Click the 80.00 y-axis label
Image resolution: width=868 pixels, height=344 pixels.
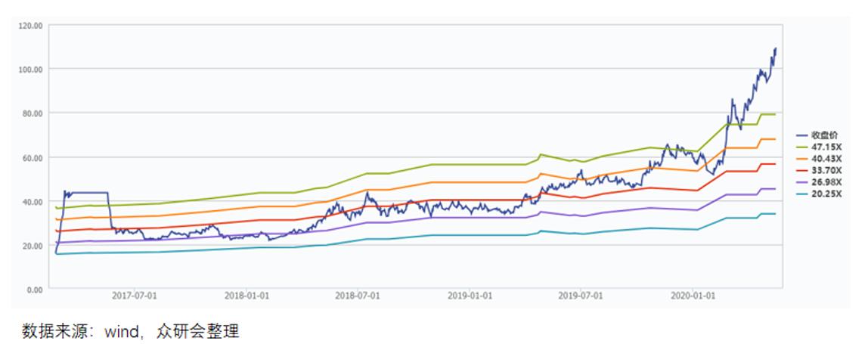(x=31, y=113)
